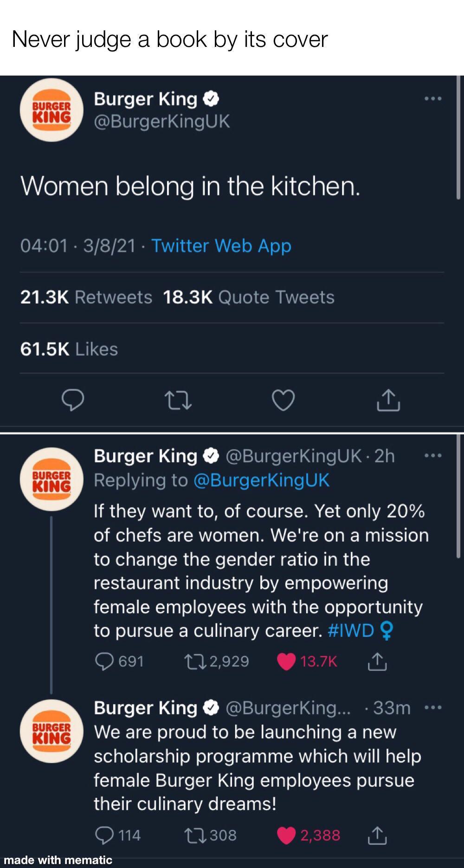View the 18.3K Quote Tweets
The image size is (464, 868).
249,297
